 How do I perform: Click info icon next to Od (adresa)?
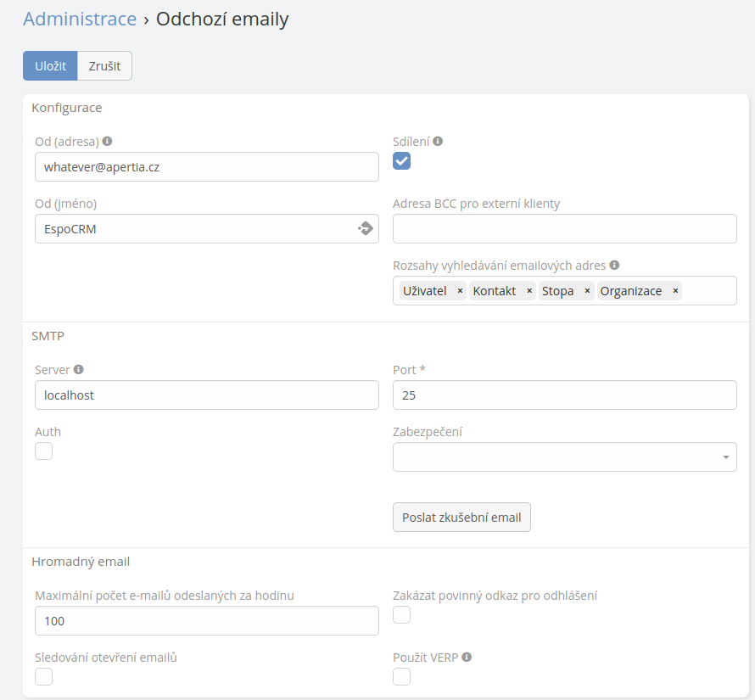pos(108,142)
